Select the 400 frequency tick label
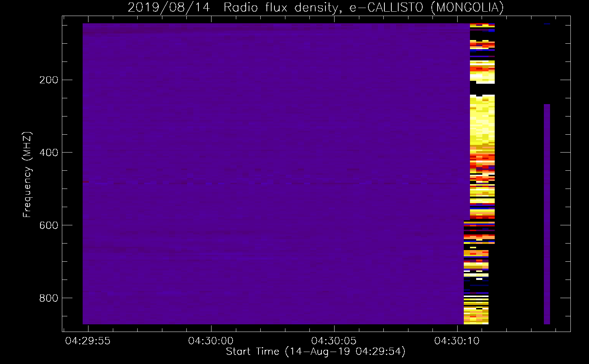589x364 pixels. tap(49, 153)
